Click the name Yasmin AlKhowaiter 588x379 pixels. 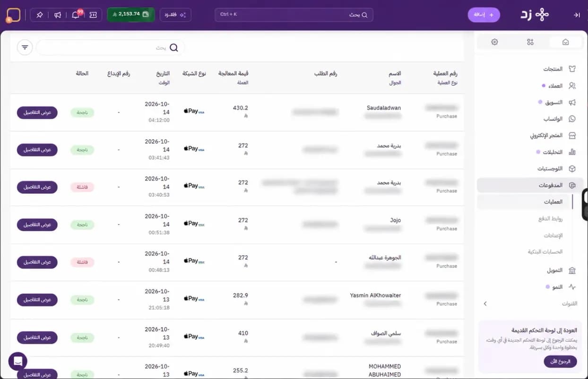point(375,295)
